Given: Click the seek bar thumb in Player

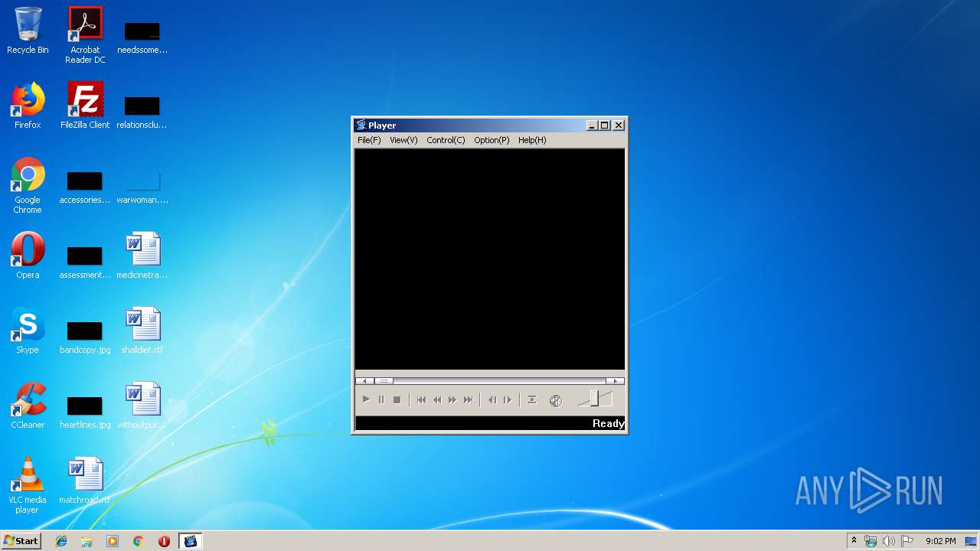Looking at the screenshot, I should [384, 380].
